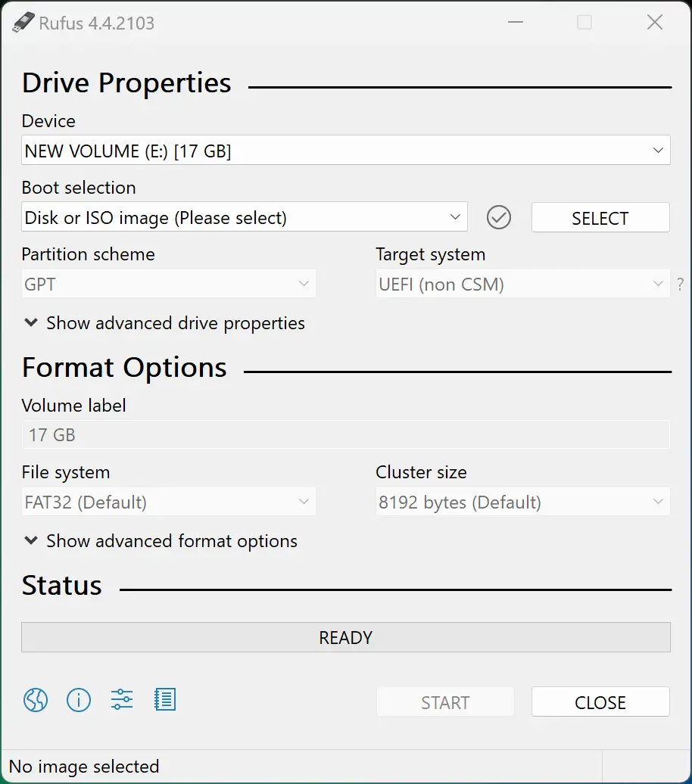This screenshot has height=784, width=692.
Task: Open the language selection globe icon
Action: point(35,700)
